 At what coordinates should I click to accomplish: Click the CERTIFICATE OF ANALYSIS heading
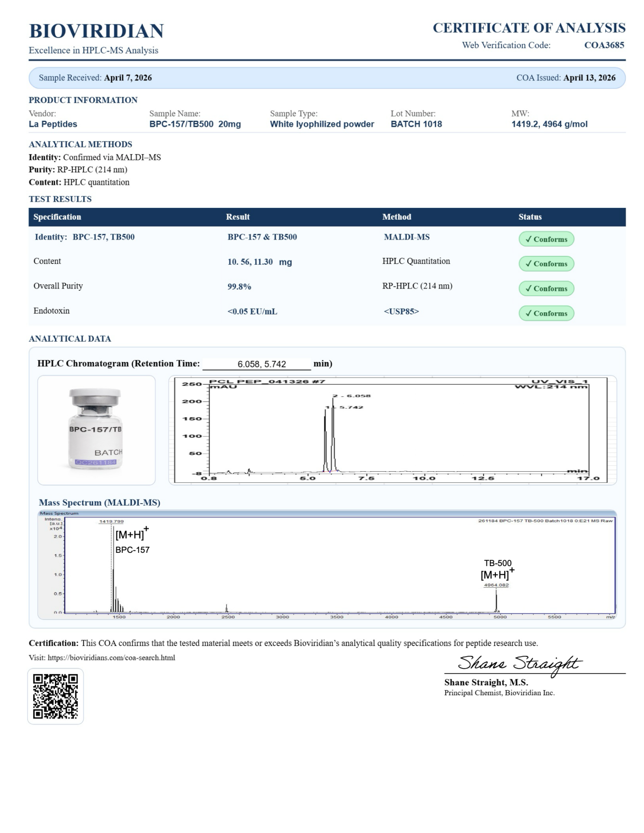[x=529, y=28]
